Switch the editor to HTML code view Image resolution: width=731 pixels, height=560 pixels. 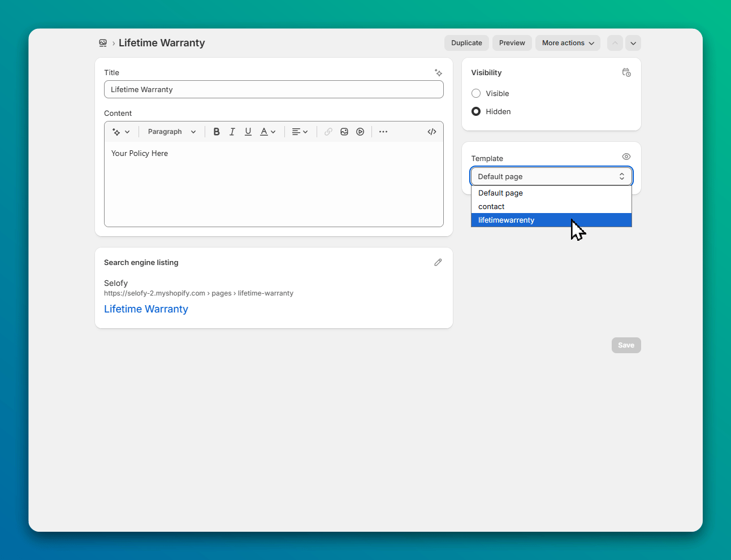point(431,131)
